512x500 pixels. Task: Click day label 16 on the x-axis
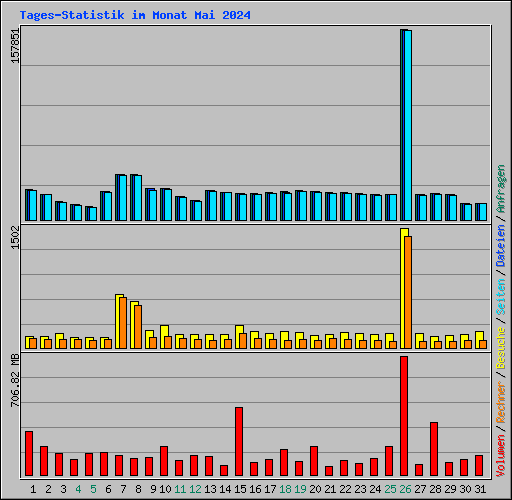(255, 489)
